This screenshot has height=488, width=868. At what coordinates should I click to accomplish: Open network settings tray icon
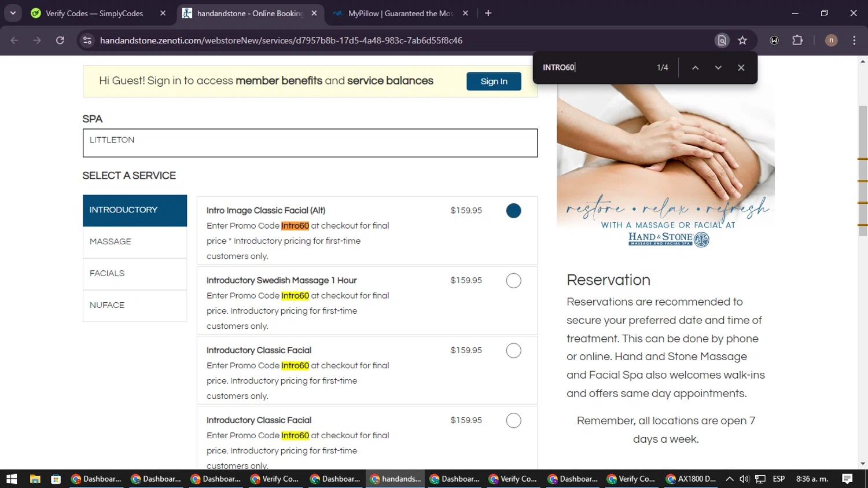tap(760, 479)
